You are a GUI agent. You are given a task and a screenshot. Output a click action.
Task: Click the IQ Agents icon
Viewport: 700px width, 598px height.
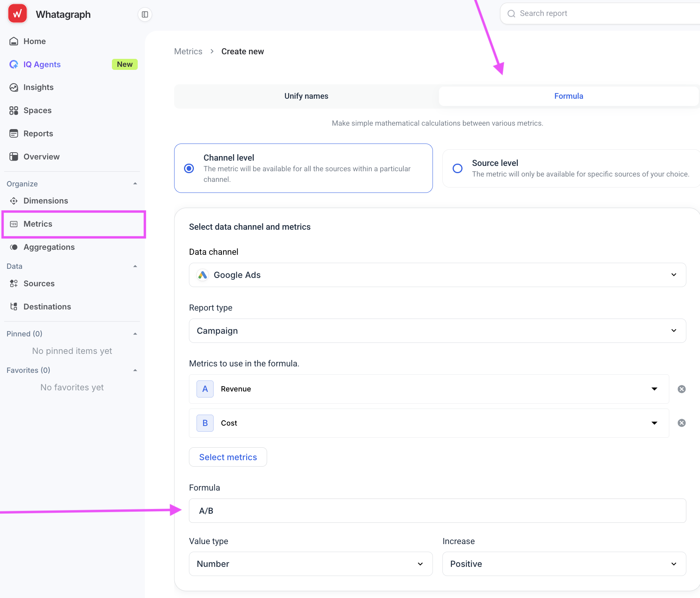[14, 65]
